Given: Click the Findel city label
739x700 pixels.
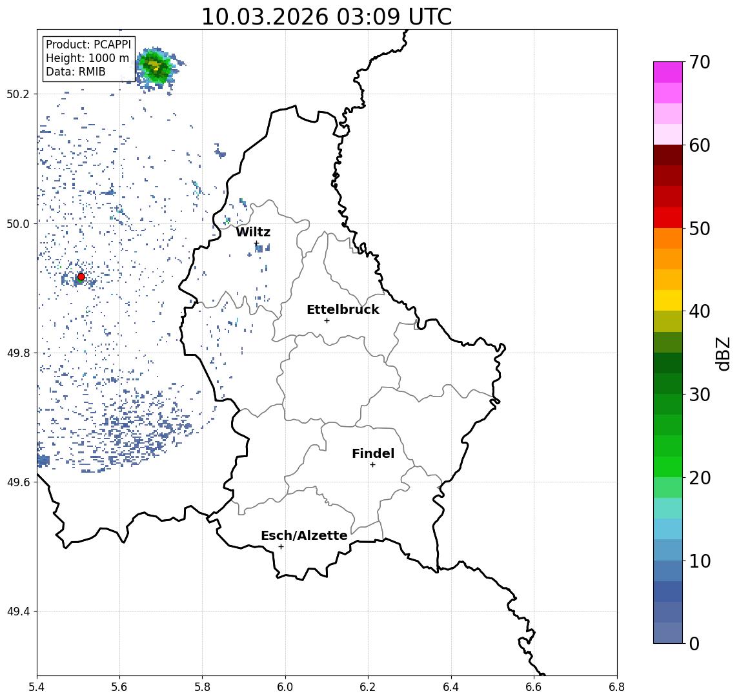Looking at the screenshot, I should [x=373, y=453].
